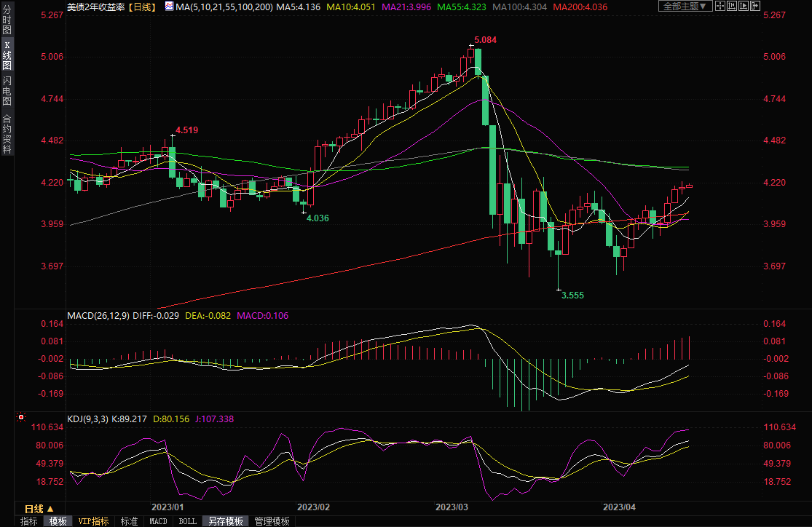Click the 【日线】 period label in title
Image resolution: width=812 pixels, height=527 pixels.
[x=144, y=6]
